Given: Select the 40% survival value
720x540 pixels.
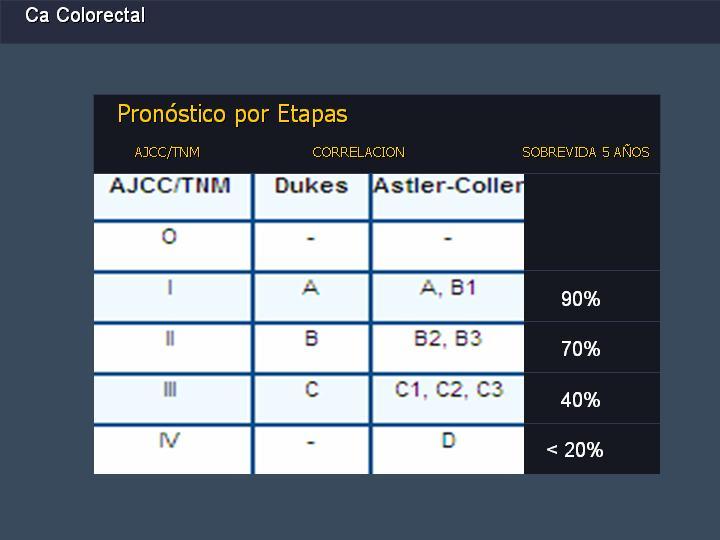Looking at the screenshot, I should click(580, 400).
